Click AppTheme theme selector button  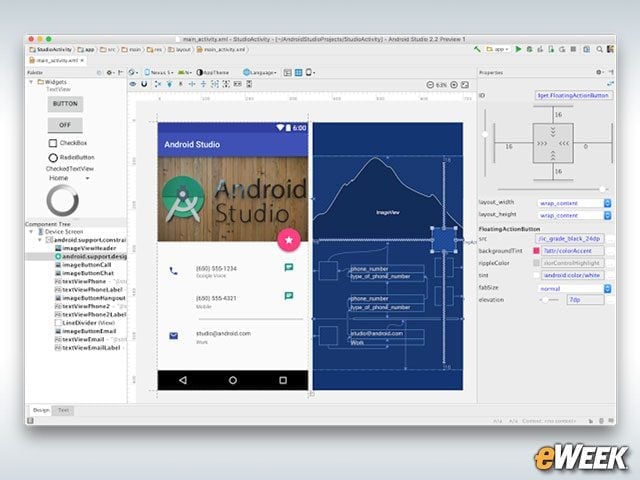pyautogui.click(x=213, y=73)
